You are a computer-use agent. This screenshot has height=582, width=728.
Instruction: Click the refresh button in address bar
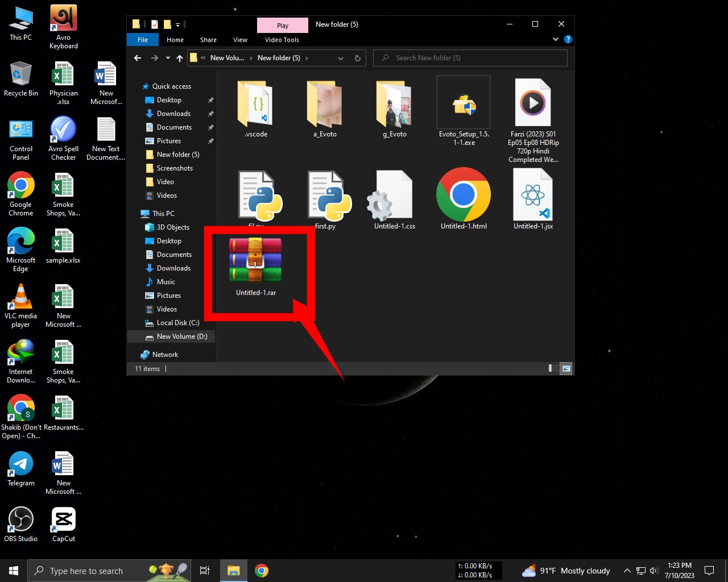358,58
